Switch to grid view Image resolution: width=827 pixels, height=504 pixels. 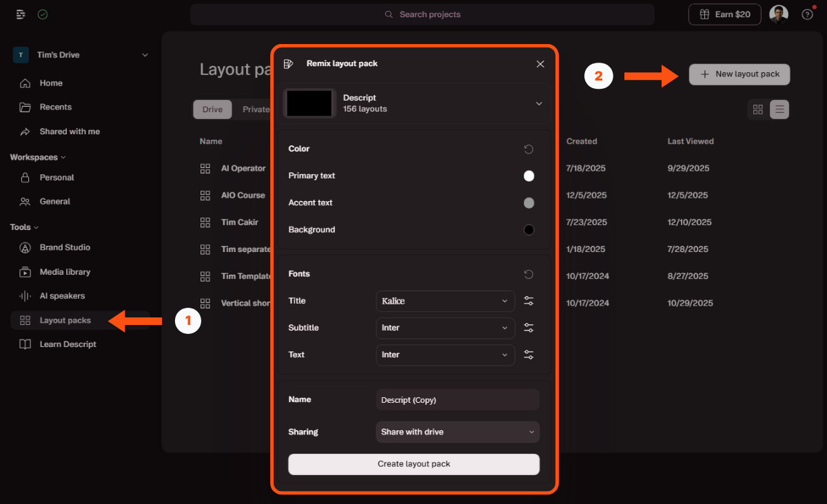[x=758, y=109]
